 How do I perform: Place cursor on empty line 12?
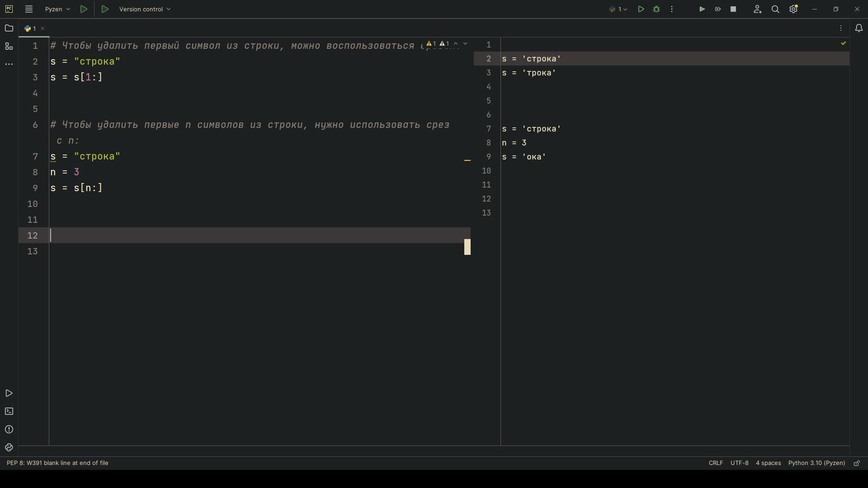(x=260, y=235)
